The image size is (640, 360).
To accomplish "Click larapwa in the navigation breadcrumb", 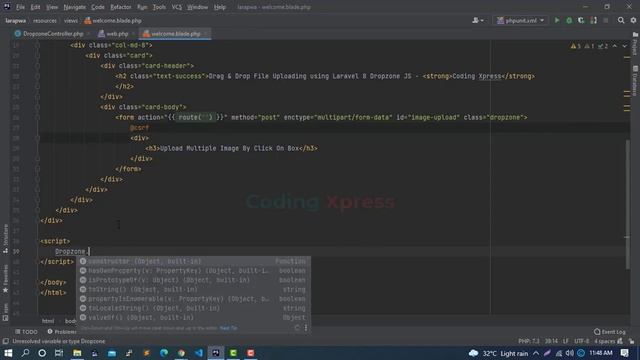I will pos(16,20).
